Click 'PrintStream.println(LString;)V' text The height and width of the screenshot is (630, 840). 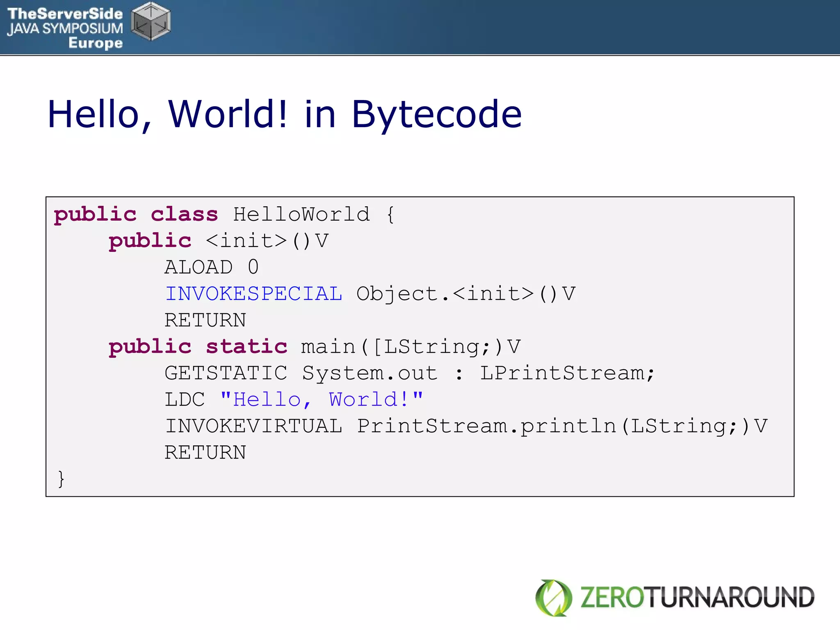562,426
